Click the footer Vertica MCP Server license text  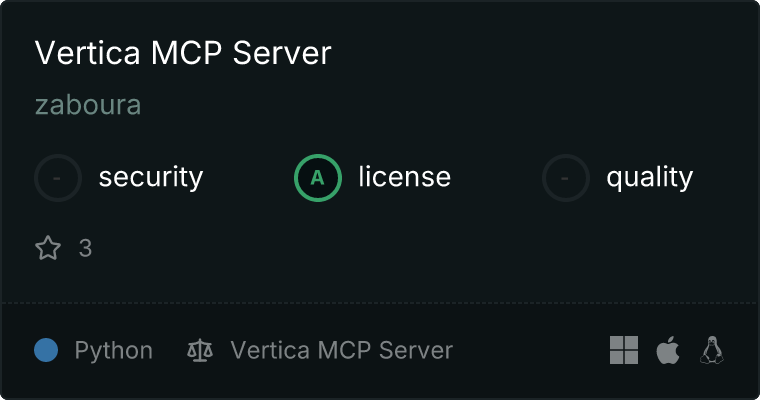pos(342,350)
